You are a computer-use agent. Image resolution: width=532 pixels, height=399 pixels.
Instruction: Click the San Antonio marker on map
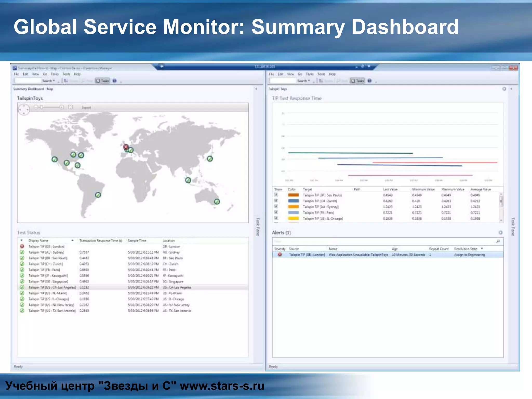[67, 163]
